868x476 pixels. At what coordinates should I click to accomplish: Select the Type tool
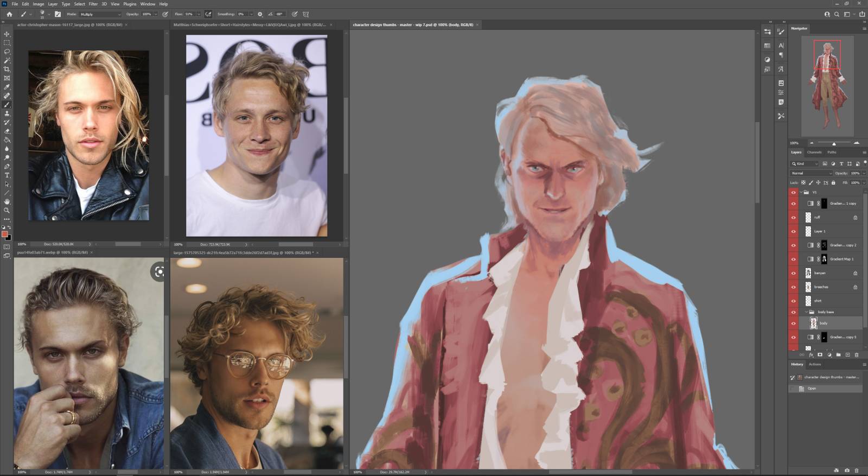[7, 175]
